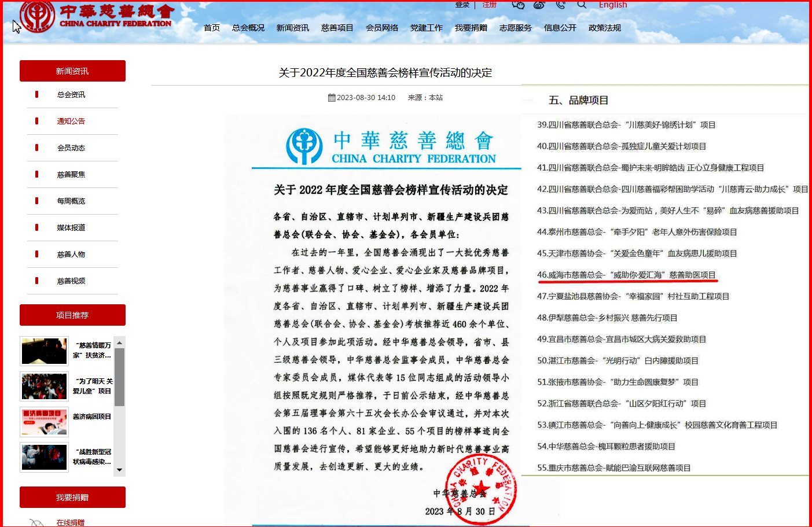Click item 41 蜀护未来·明眸皓齿 project
812x527 pixels.
tap(651, 168)
